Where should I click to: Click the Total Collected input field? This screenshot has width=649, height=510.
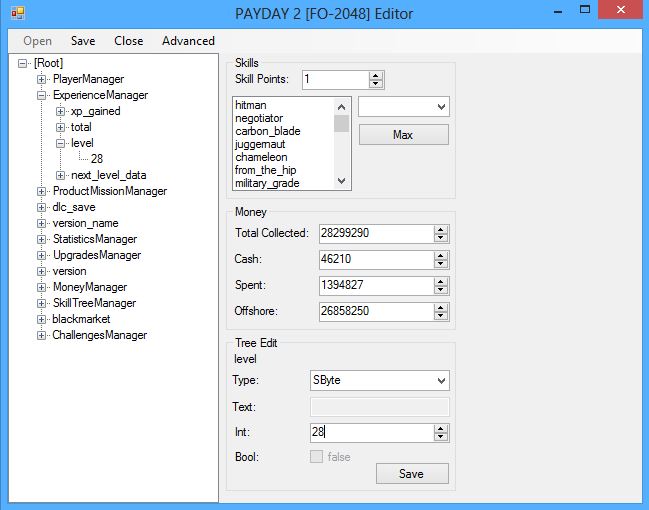[x=375, y=233]
